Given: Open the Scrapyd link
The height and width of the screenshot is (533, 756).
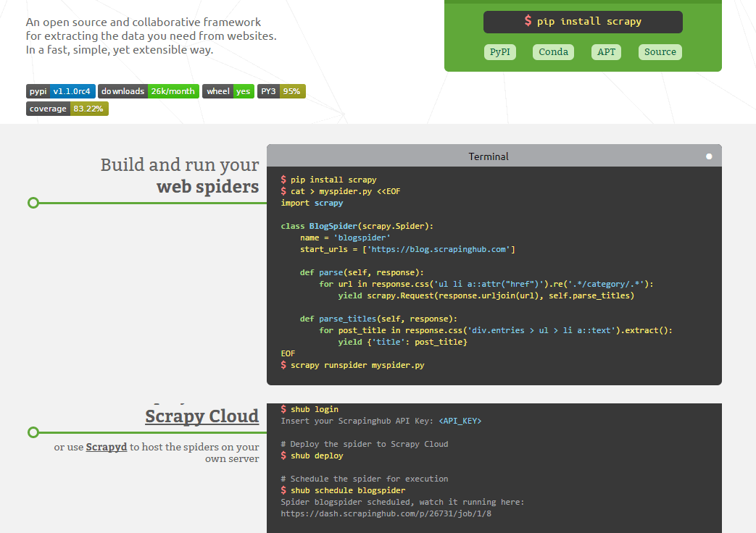Looking at the screenshot, I should [106, 447].
